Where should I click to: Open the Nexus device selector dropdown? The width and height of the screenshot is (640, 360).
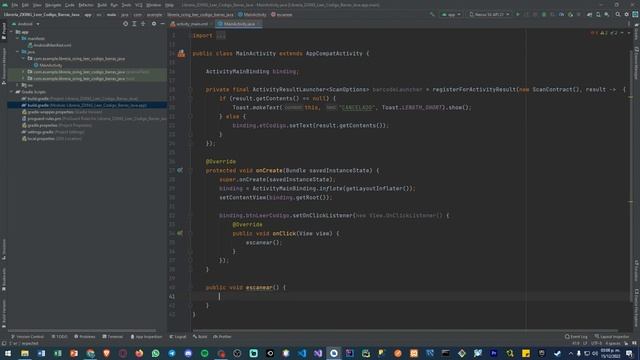coord(489,14)
